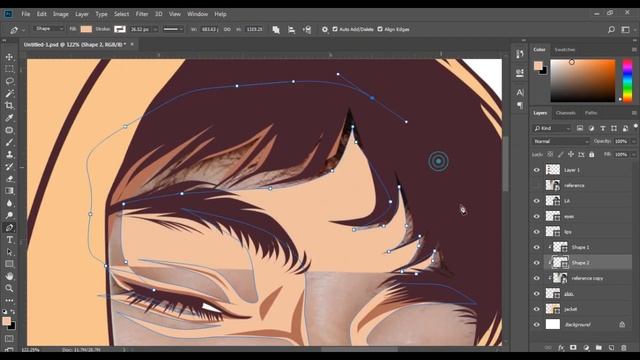Add a layer mask
This screenshot has width=640, height=360.
tap(573, 347)
